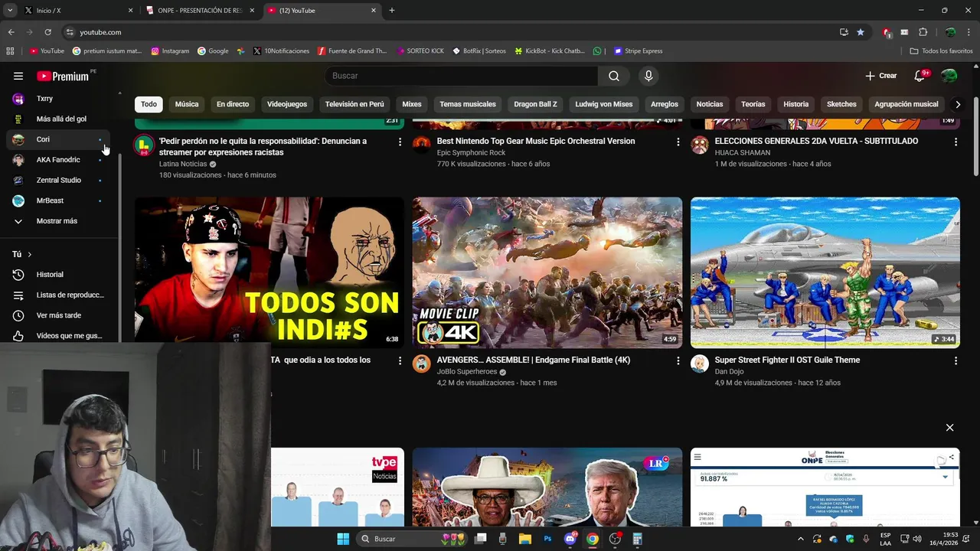Open the YouTube hamburger guide menu
The image size is (980, 551).
point(18,76)
